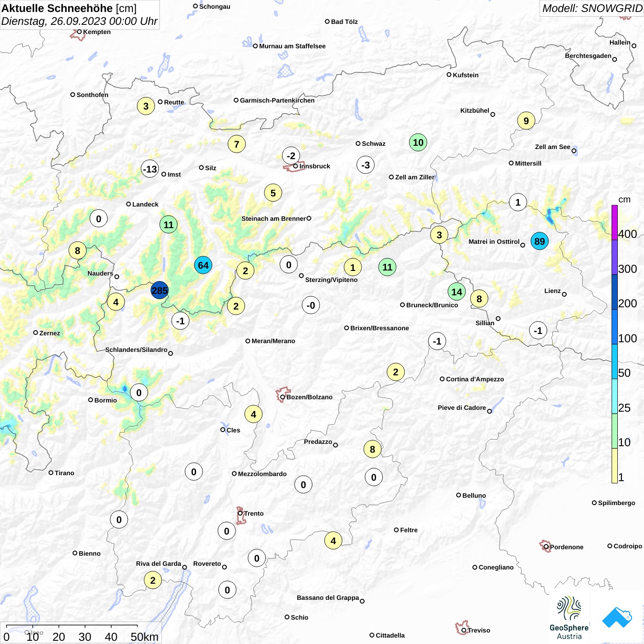Click the Zernez town label
Screen dimensions: 644x644
click(50, 333)
